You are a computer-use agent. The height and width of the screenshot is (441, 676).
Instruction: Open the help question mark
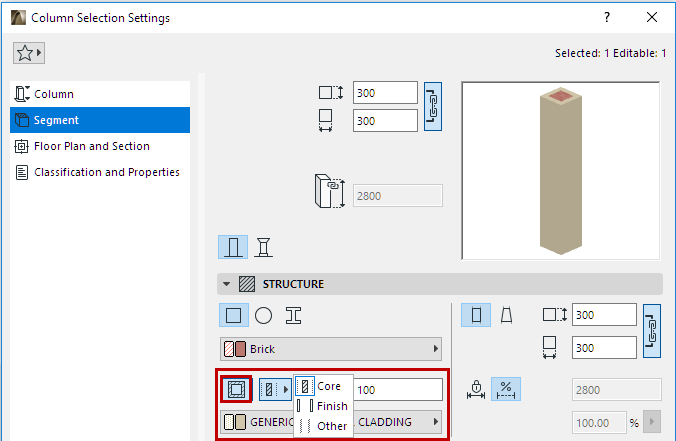pos(607,17)
